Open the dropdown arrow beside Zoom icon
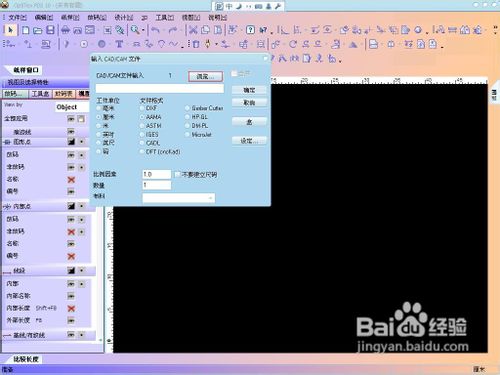 coord(143,30)
